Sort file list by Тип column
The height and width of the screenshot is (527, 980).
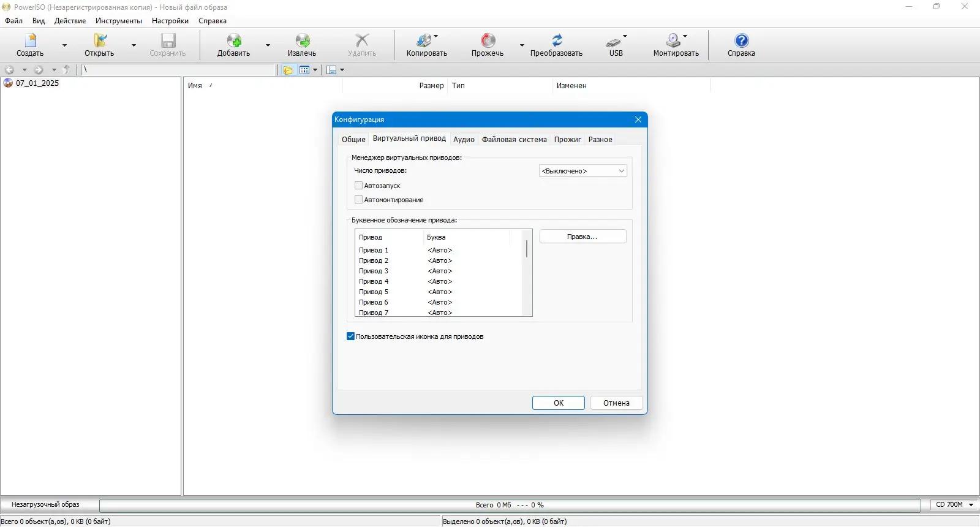(x=500, y=86)
